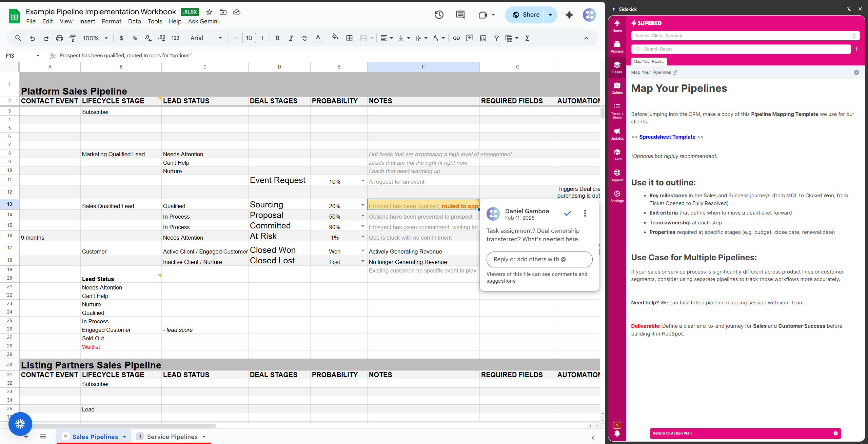The image size is (868, 444).
Task: Open the Sourcing 20% probability dropdown
Action: pos(362,205)
